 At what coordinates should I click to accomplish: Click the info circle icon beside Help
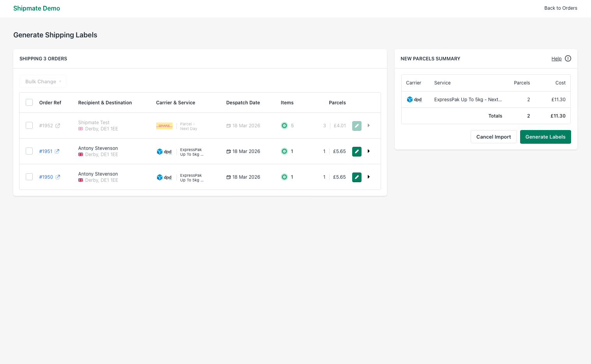pos(568,58)
